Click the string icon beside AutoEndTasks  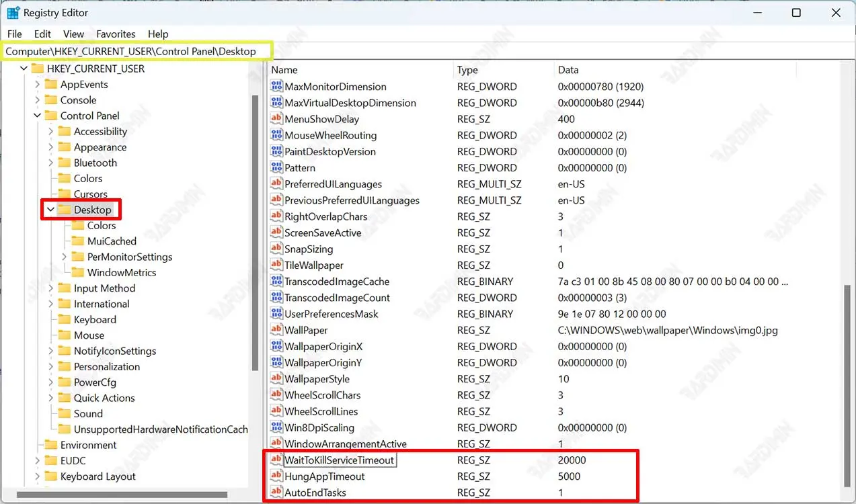pyautogui.click(x=276, y=493)
